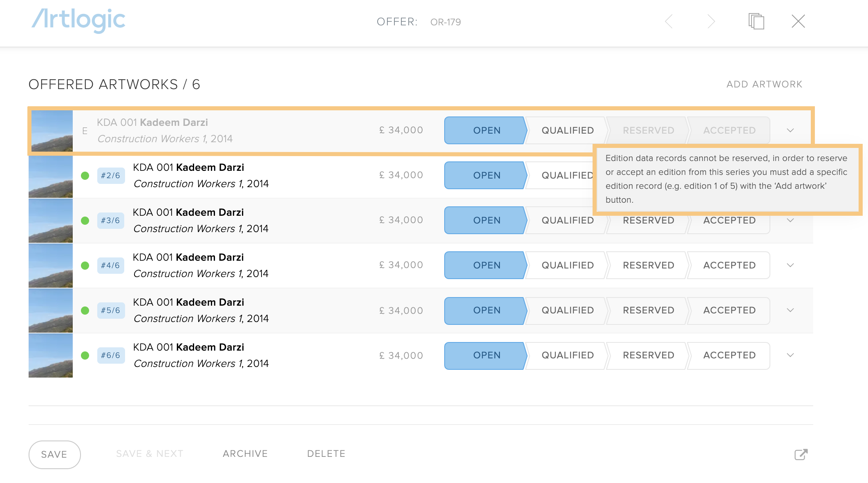Click the E edition marker on first row
Viewport: 868px width, 483px height.
pyautogui.click(x=85, y=131)
